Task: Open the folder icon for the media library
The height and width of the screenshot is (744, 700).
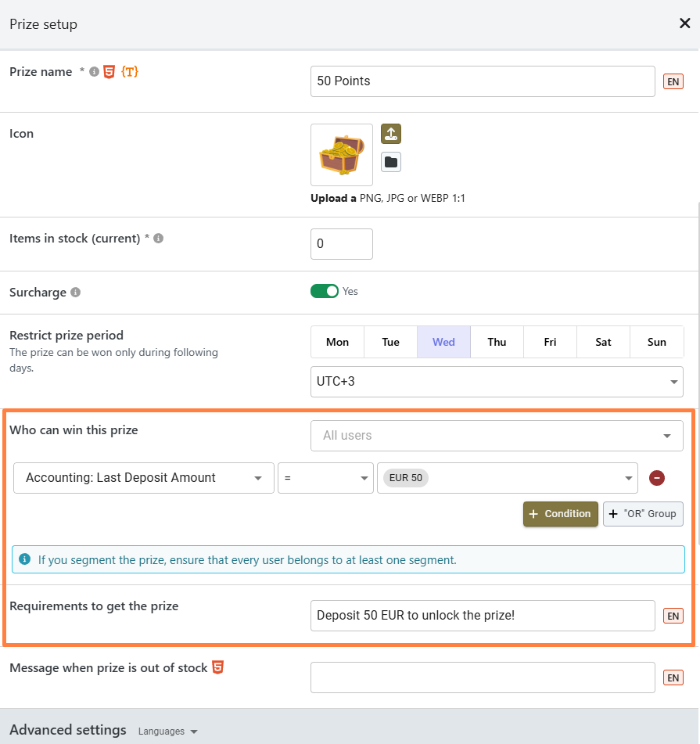Action: tap(391, 162)
